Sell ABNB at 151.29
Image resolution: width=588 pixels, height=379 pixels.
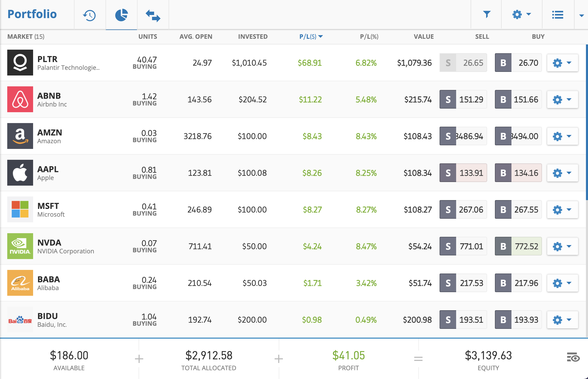[463, 99]
